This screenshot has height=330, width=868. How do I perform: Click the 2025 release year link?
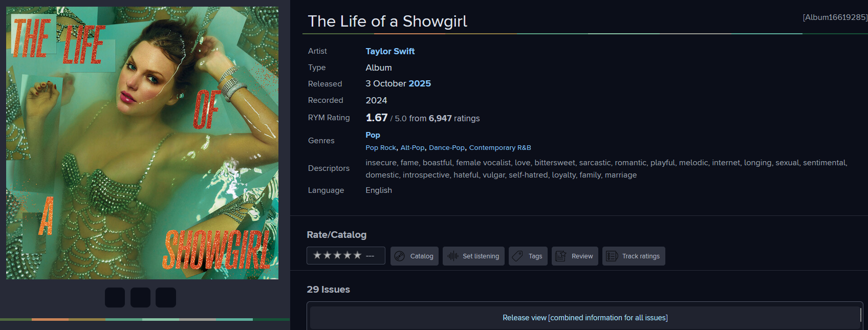420,83
